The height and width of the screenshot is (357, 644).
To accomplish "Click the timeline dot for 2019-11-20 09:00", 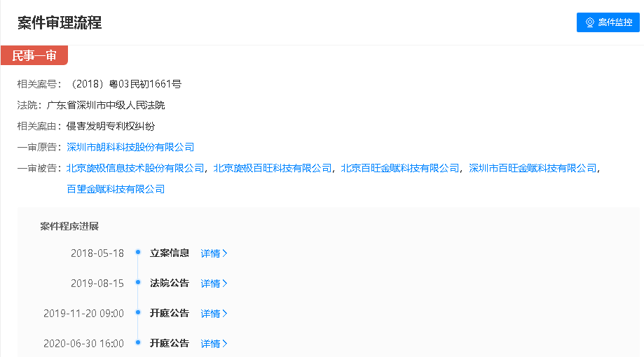I will pyautogui.click(x=138, y=313).
